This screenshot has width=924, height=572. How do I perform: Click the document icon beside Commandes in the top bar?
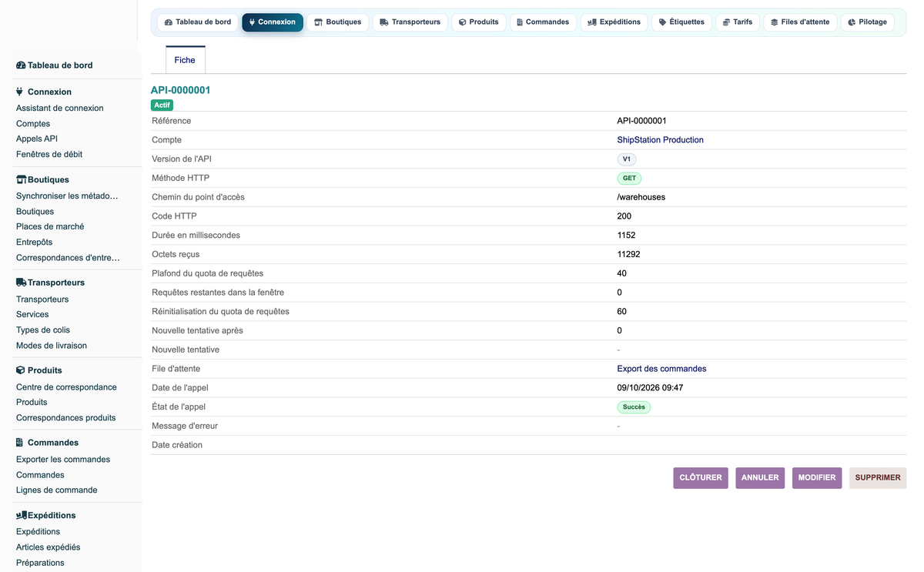pos(520,22)
